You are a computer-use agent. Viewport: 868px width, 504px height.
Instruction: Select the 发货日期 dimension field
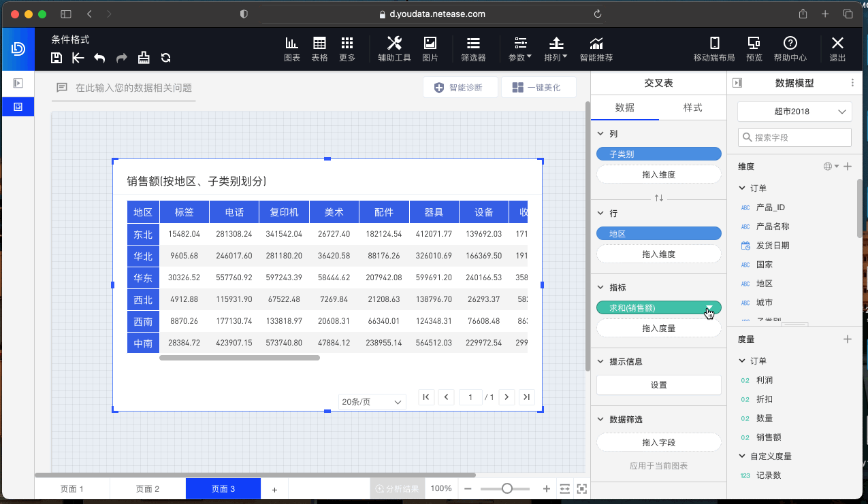[773, 246]
